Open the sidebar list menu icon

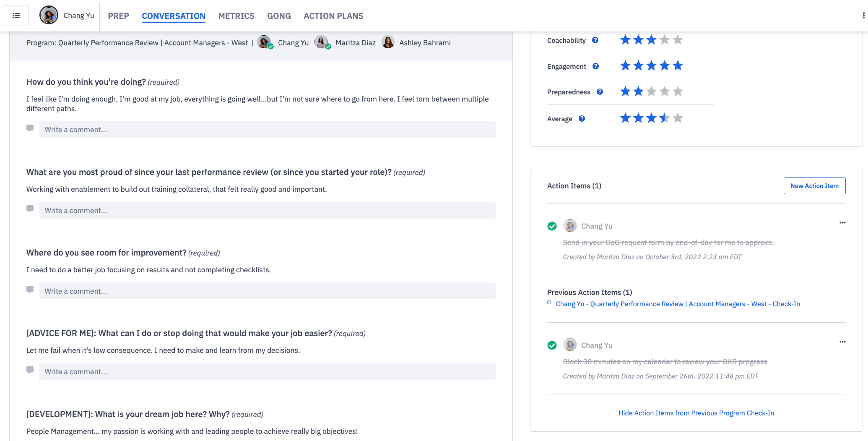click(16, 16)
